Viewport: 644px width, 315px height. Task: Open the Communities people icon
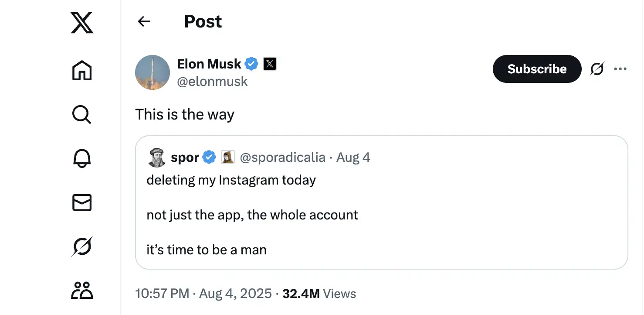pos(82,290)
